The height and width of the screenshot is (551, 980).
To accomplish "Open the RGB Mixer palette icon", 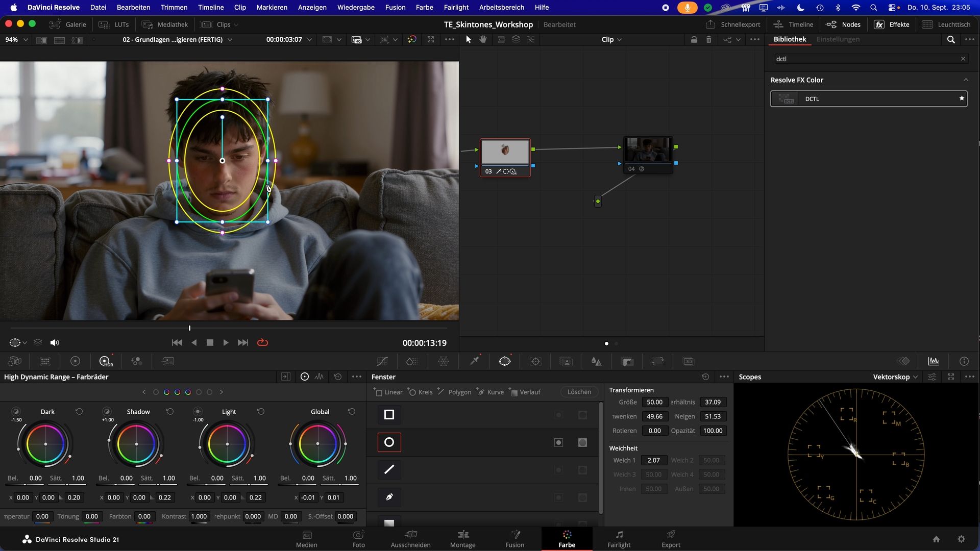I will 136,361.
